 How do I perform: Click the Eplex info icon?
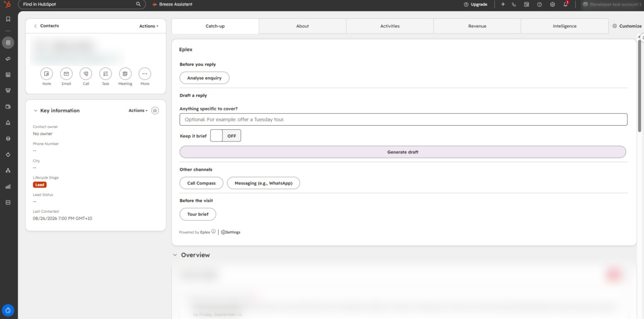click(213, 231)
